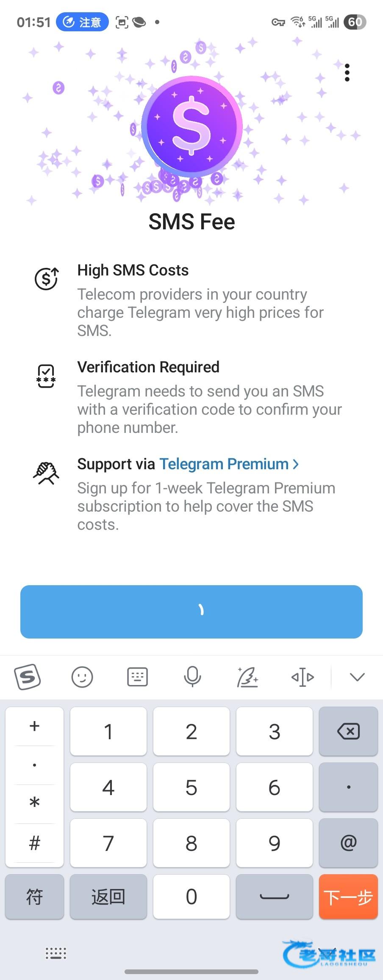Screen dimensions: 383x980
Task: Tap the cursor move control icon
Action: pos(303,677)
